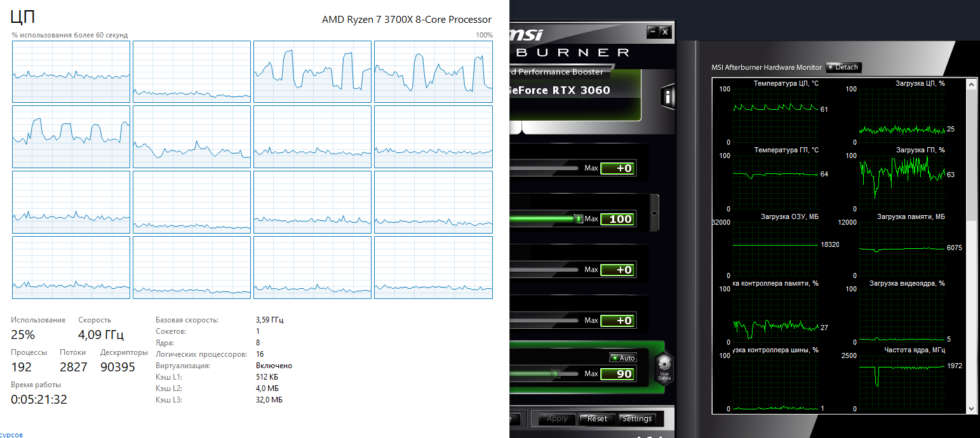Click the 'Загрузка видеоядра, %' graph label

click(907, 283)
